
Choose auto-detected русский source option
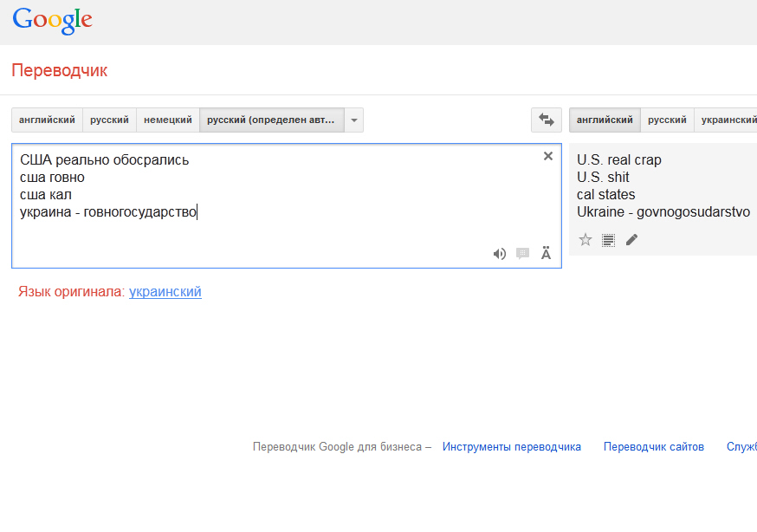[270, 120]
